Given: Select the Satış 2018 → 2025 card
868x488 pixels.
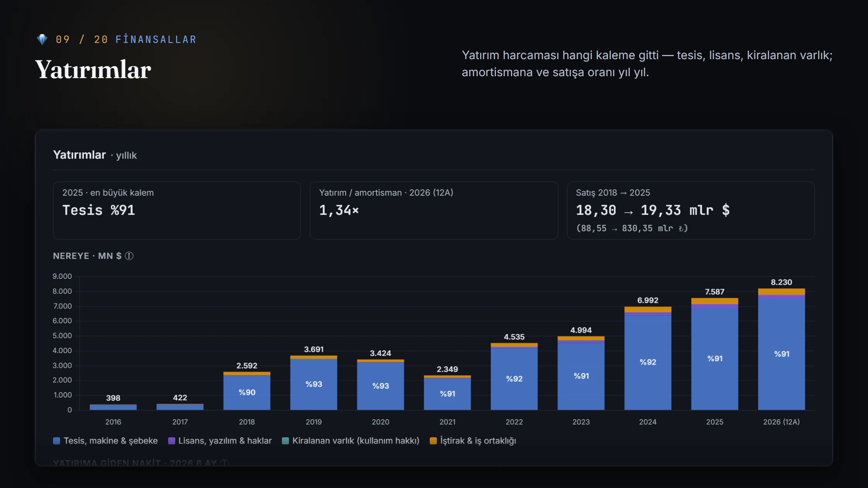Looking at the screenshot, I should tap(691, 210).
